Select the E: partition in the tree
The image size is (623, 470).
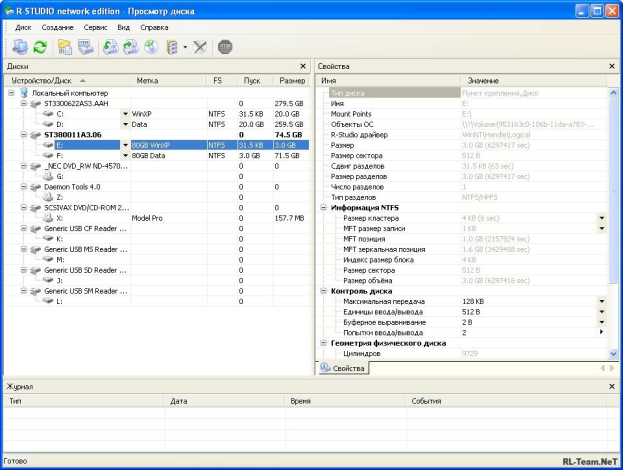59,145
